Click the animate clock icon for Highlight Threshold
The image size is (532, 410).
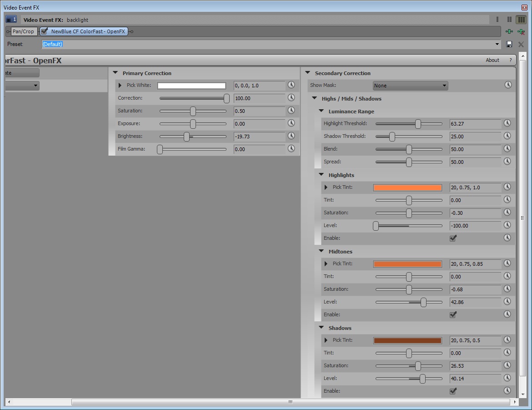(x=507, y=123)
